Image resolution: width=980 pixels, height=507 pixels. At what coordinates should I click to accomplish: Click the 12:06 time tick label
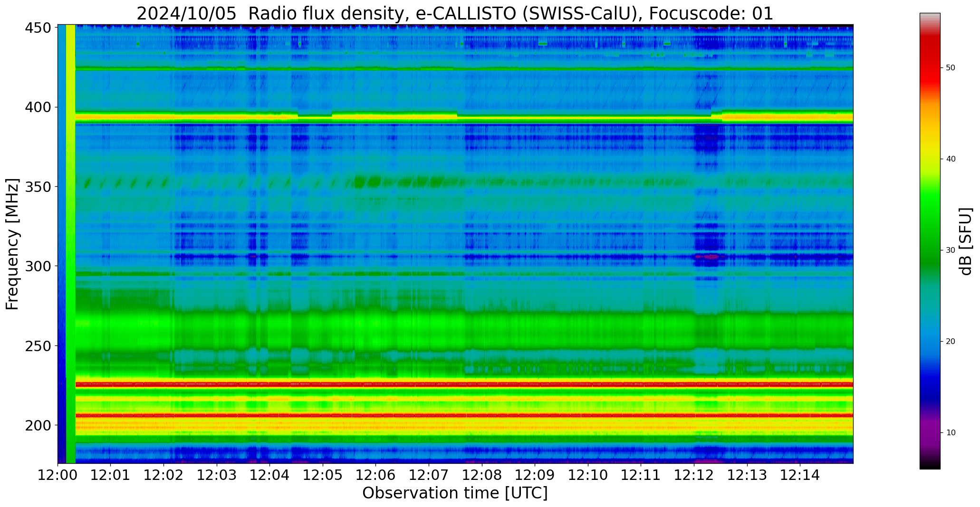376,475
